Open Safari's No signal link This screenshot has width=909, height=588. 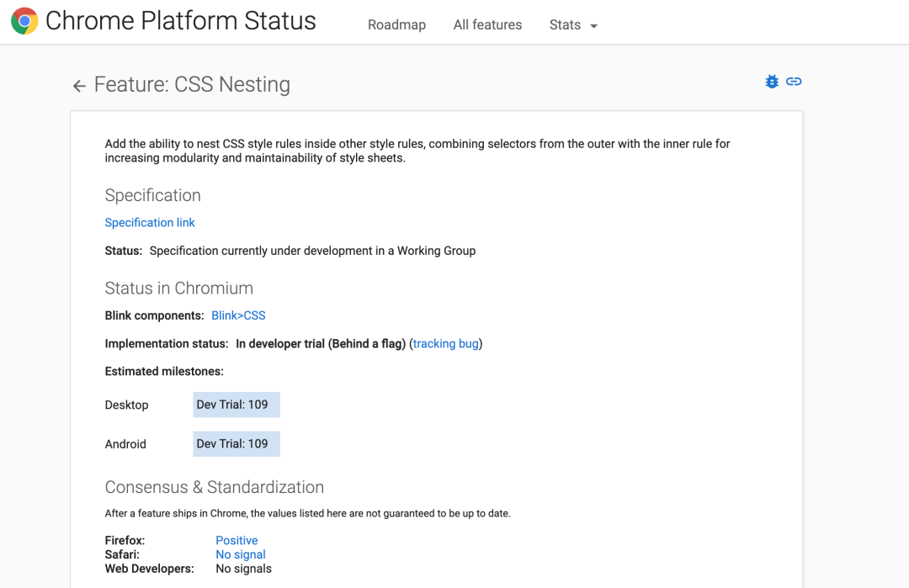click(241, 554)
